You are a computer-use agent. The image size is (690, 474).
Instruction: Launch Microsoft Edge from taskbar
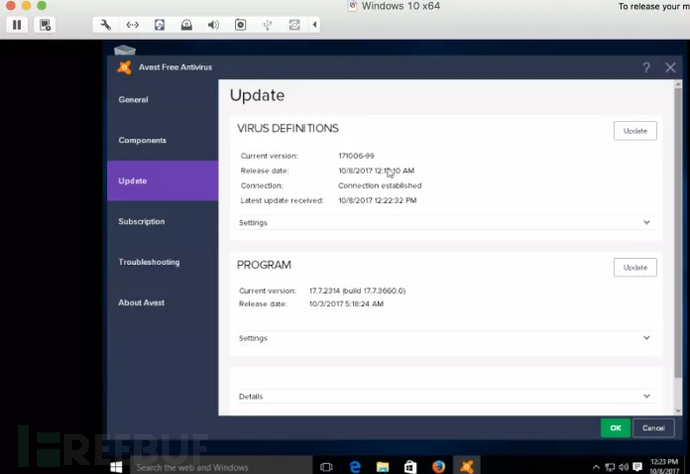[355, 467]
